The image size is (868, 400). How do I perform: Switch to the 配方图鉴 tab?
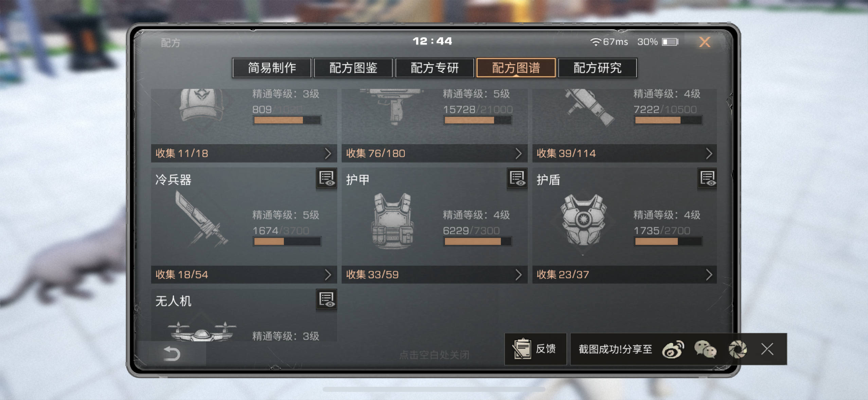[353, 68]
